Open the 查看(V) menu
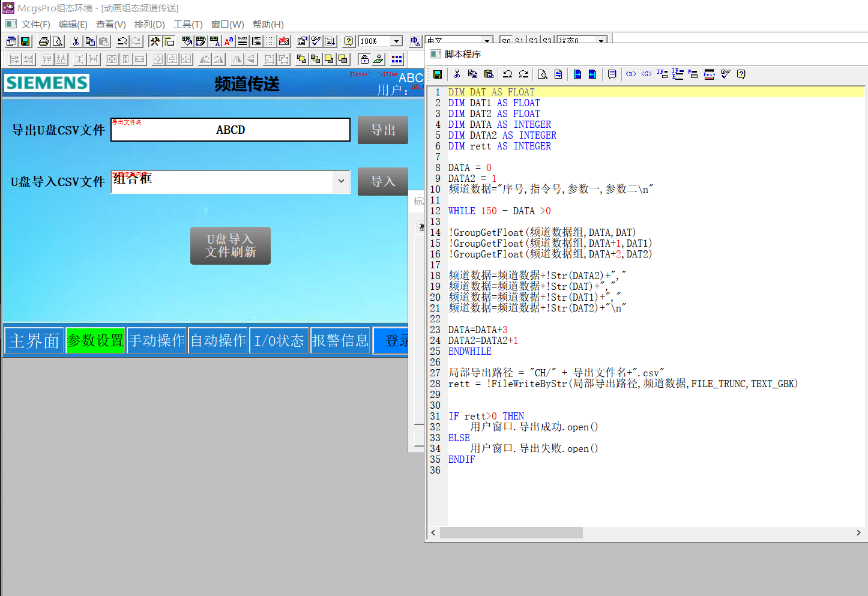The image size is (868, 596). click(x=110, y=25)
